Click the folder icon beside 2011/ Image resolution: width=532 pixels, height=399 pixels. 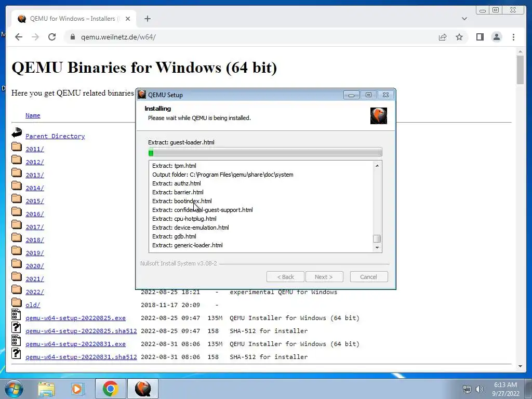17,147
